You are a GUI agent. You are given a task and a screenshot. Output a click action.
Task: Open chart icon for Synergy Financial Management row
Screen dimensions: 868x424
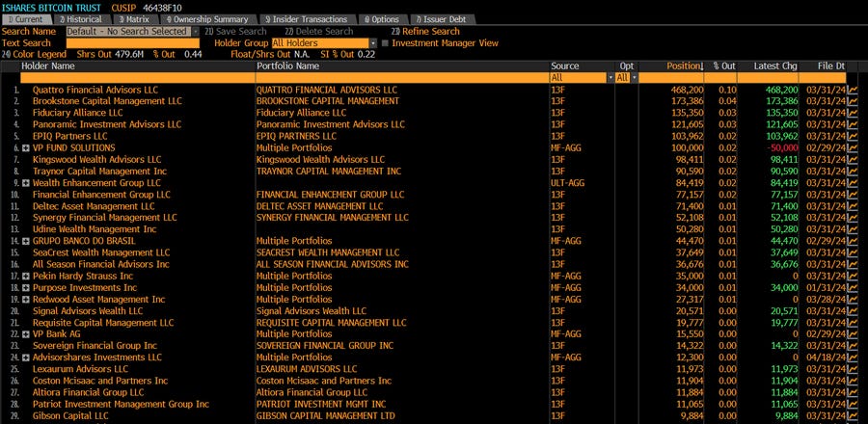(x=853, y=217)
